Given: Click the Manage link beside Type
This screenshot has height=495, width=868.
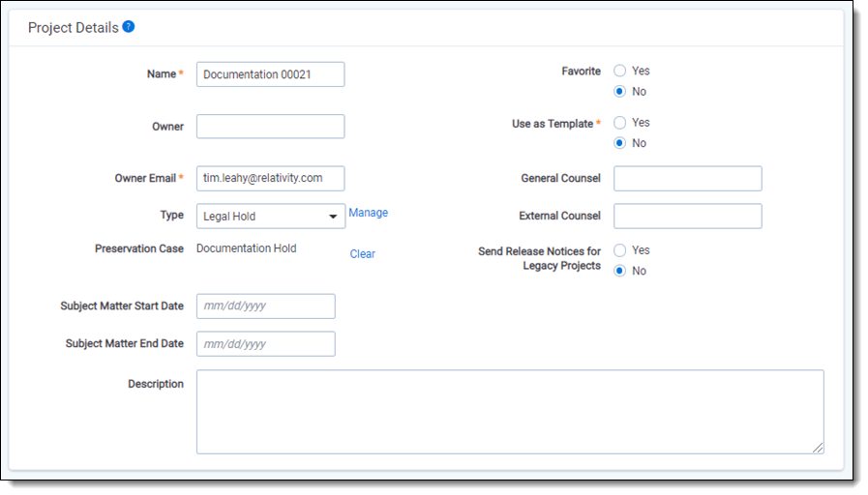Looking at the screenshot, I should pos(368,213).
